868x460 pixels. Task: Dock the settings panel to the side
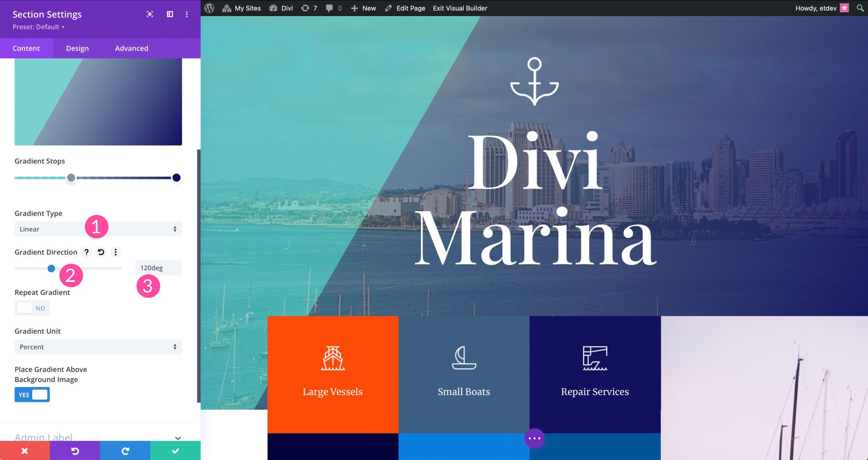170,14
